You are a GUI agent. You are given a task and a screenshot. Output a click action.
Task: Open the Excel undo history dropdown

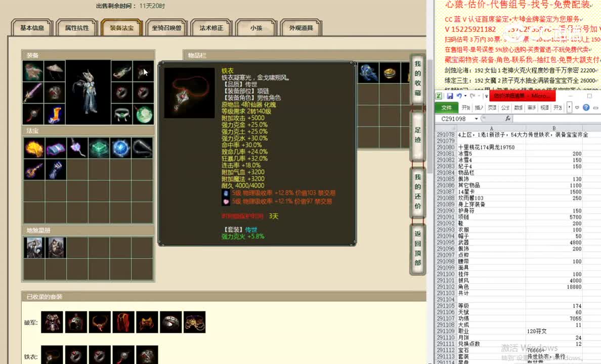[x=465, y=96]
